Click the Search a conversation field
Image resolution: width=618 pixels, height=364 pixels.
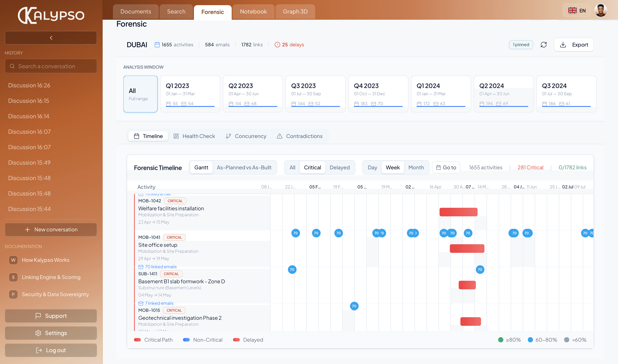[51, 66]
